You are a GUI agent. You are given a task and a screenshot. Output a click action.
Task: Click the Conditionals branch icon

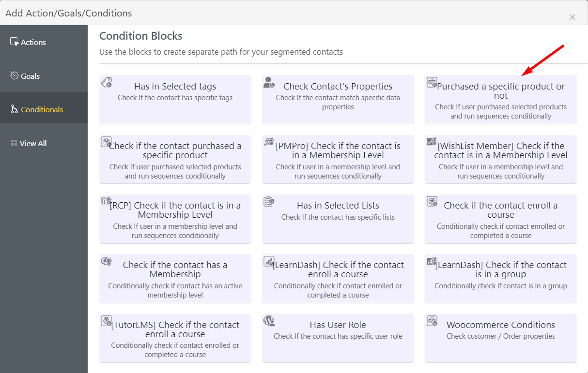click(x=14, y=109)
